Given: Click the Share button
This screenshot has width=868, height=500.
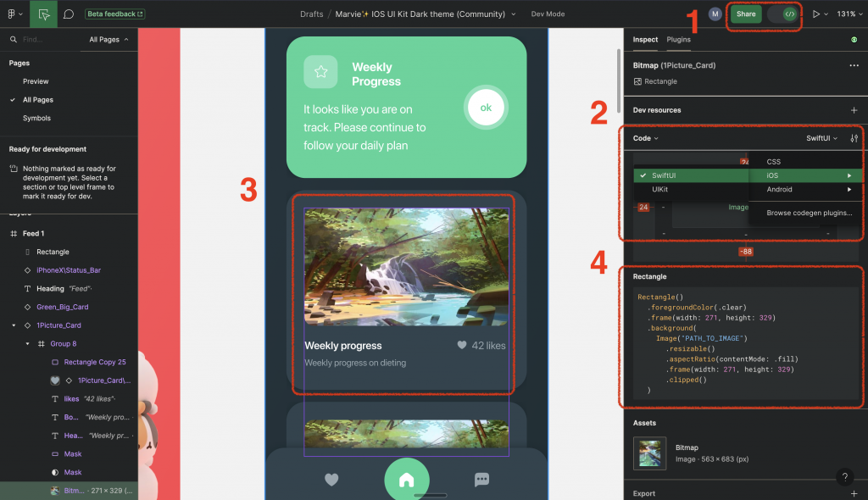Looking at the screenshot, I should coord(746,14).
